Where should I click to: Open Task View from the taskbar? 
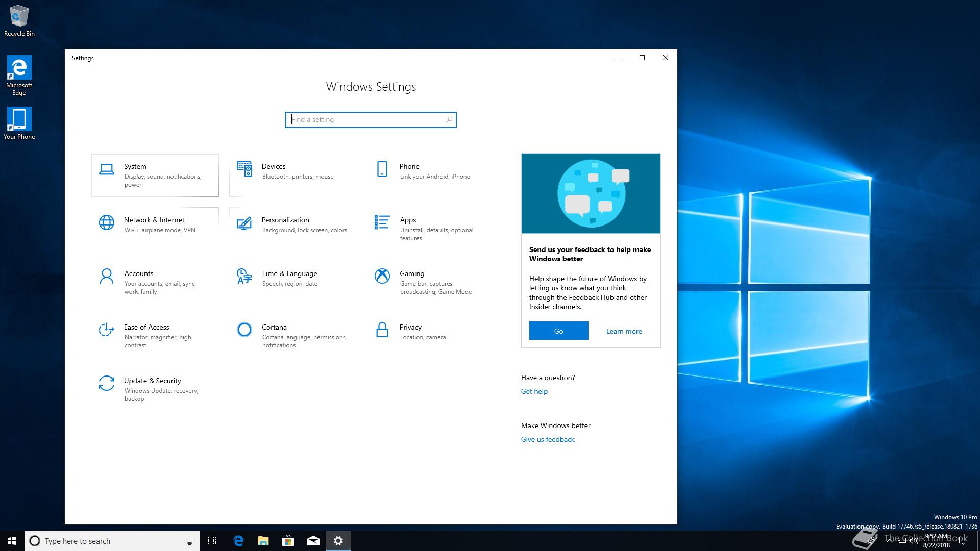pyautogui.click(x=212, y=541)
